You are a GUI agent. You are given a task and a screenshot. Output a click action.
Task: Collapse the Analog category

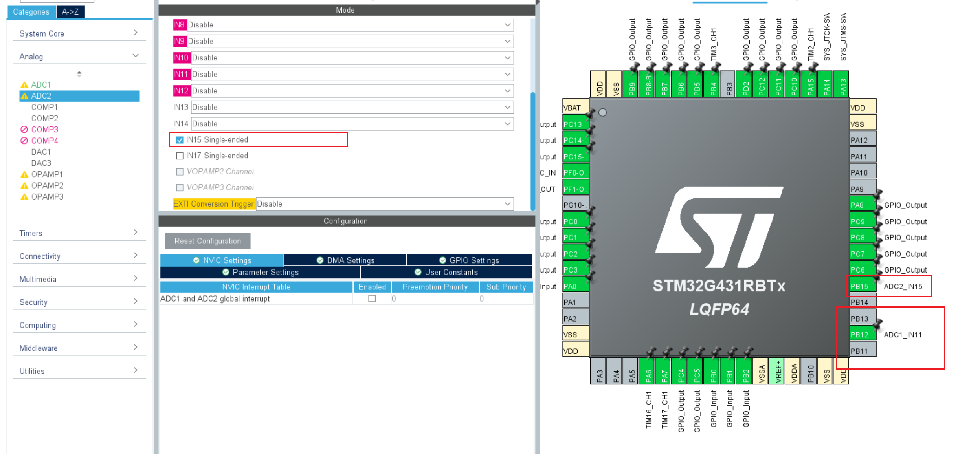(x=79, y=56)
